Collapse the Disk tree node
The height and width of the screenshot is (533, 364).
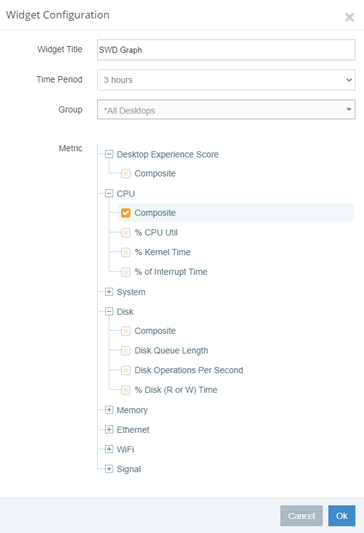click(109, 312)
